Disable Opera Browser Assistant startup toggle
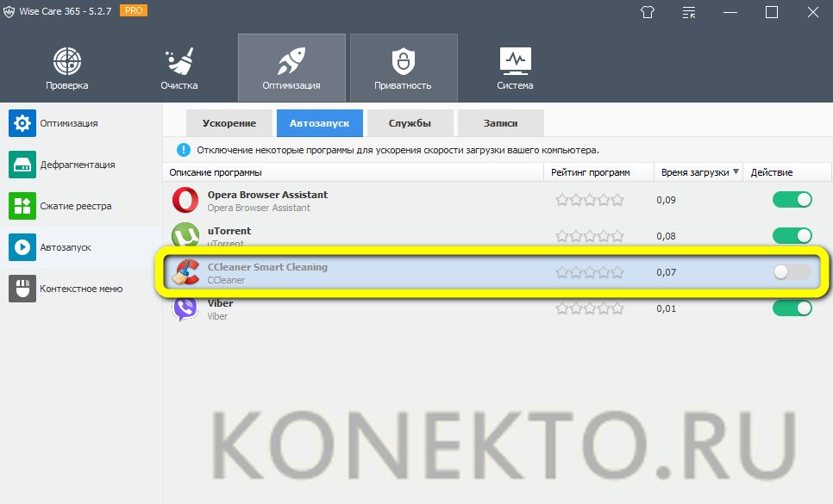This screenshot has height=504, width=833. 792,200
